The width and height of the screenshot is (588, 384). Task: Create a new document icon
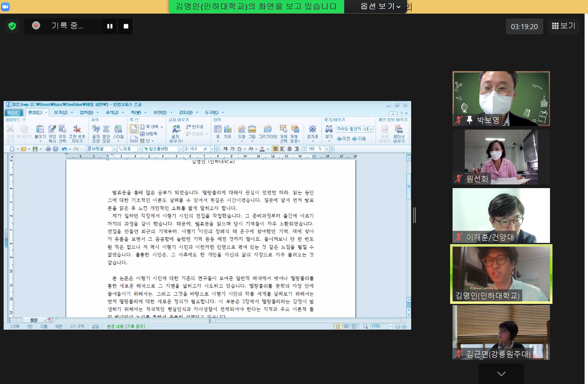12,149
